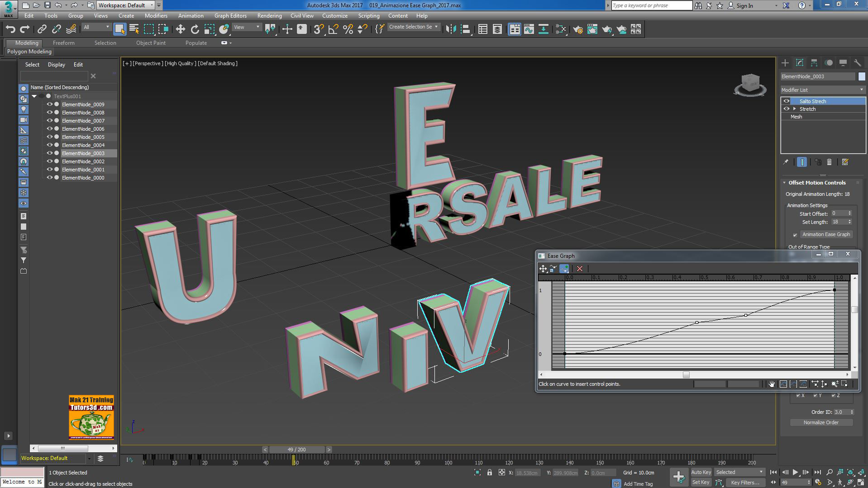Screen dimensions: 868x488
Task: Open the Hierarchy tab in command panel
Action: (x=814, y=63)
